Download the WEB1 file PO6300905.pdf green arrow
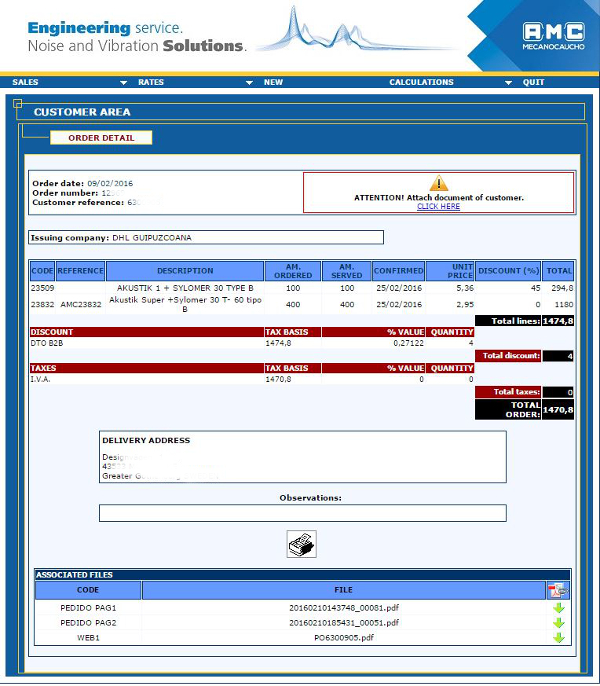 (x=559, y=637)
